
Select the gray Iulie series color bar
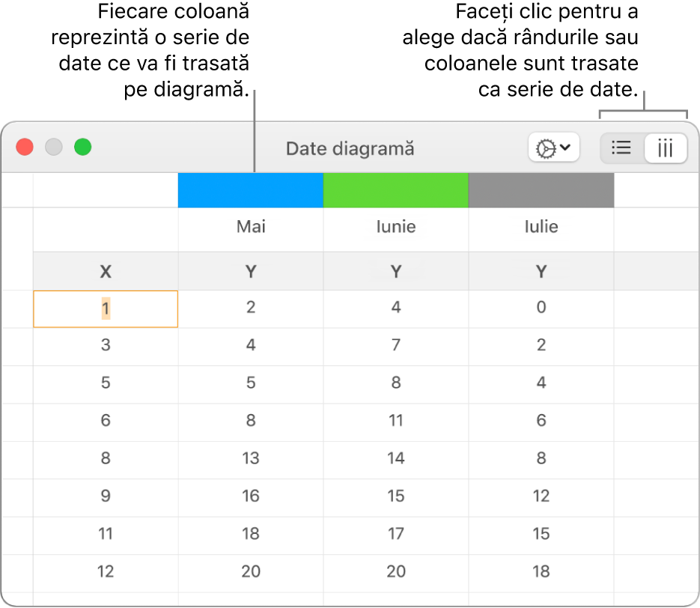pyautogui.click(x=541, y=190)
